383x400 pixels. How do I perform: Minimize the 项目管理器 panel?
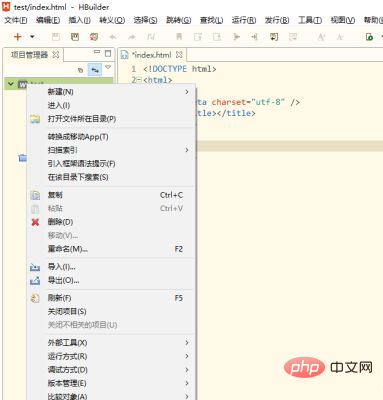click(x=97, y=52)
